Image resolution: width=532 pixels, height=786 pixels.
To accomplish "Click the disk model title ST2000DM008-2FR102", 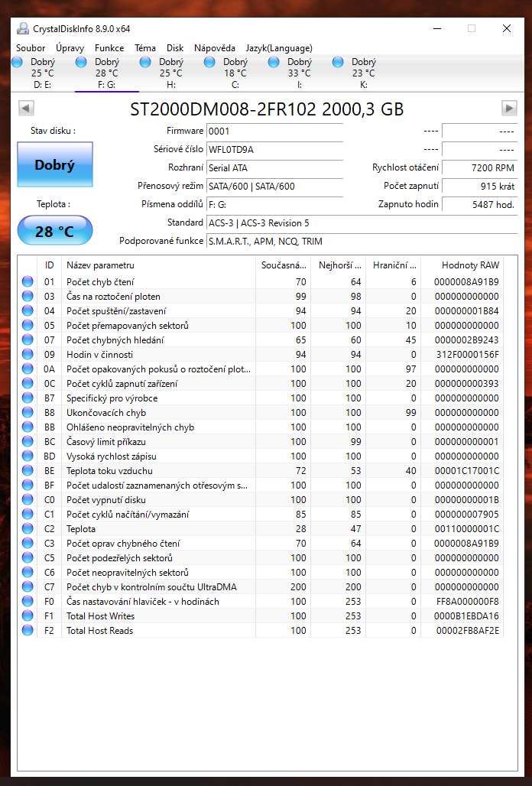I will (x=223, y=109).
